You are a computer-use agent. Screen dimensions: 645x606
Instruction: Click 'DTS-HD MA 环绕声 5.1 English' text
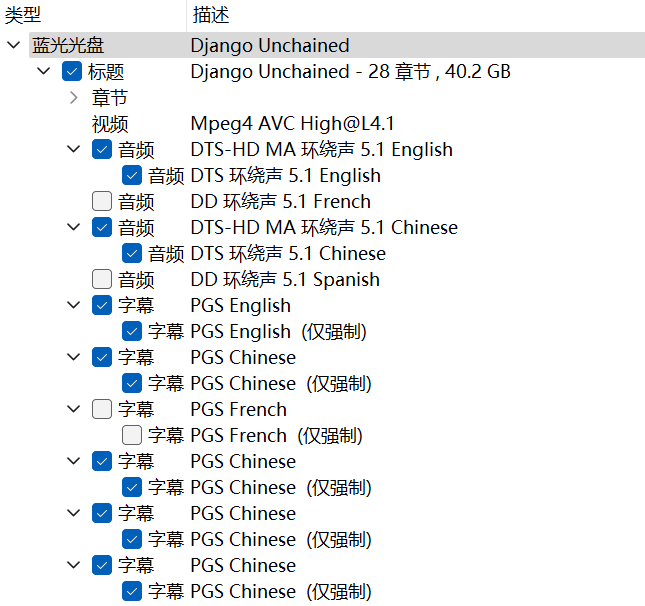tap(322, 149)
